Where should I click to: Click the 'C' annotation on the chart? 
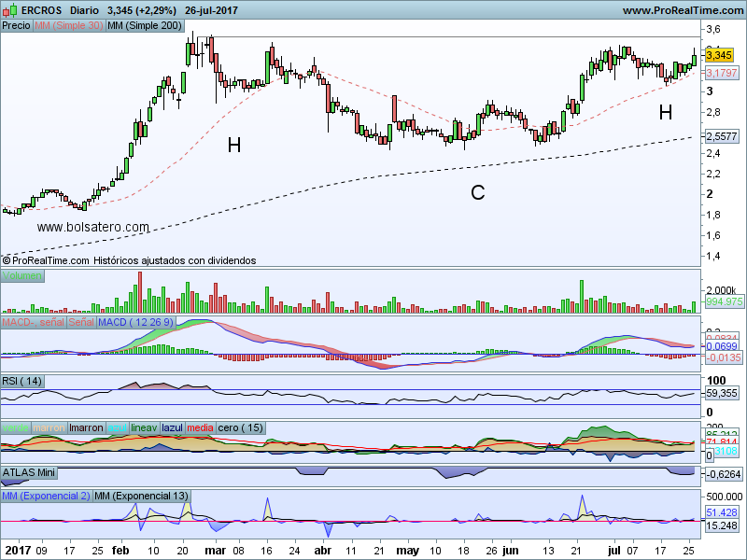pyautogui.click(x=477, y=193)
